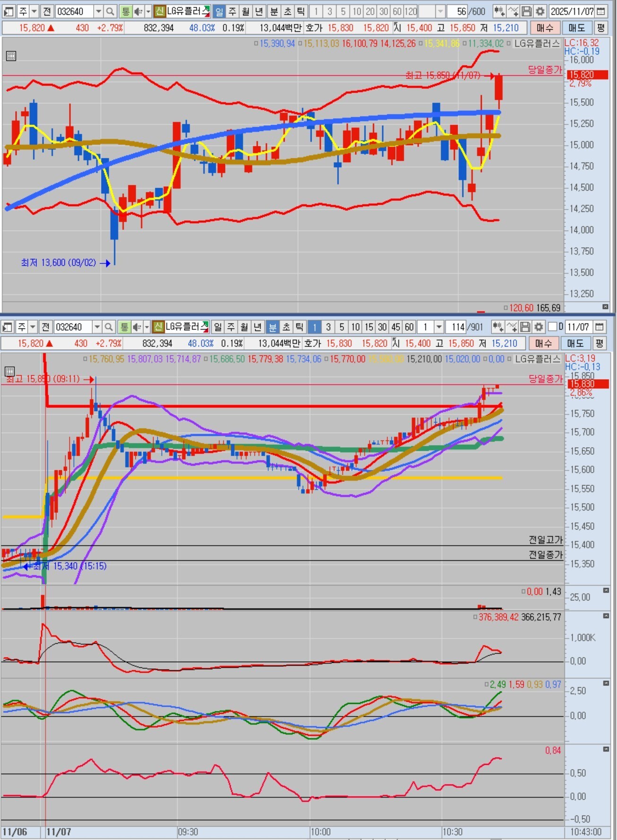Click the 매도 sell button in the lower chart

click(575, 343)
